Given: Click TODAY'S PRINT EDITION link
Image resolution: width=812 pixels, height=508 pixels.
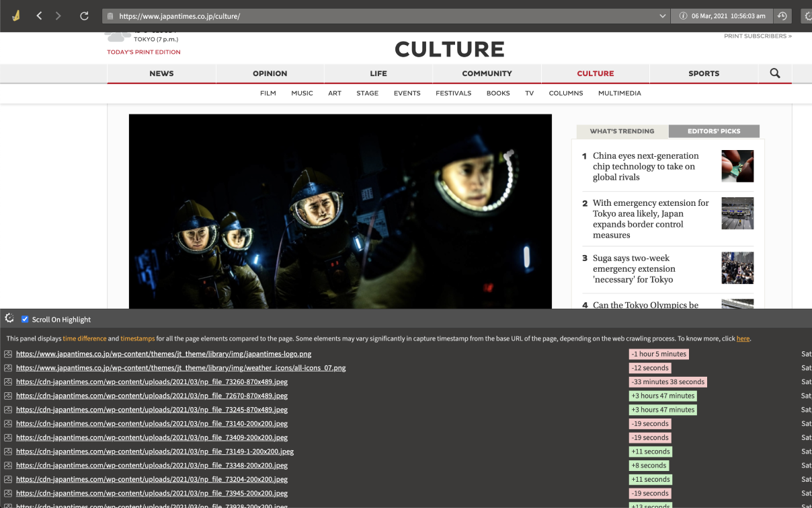Looking at the screenshot, I should (144, 52).
